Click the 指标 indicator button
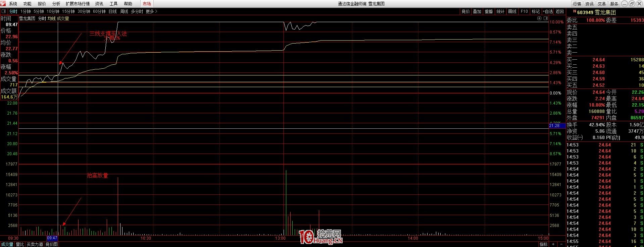644x247 pixels. pyautogui.click(x=544, y=244)
